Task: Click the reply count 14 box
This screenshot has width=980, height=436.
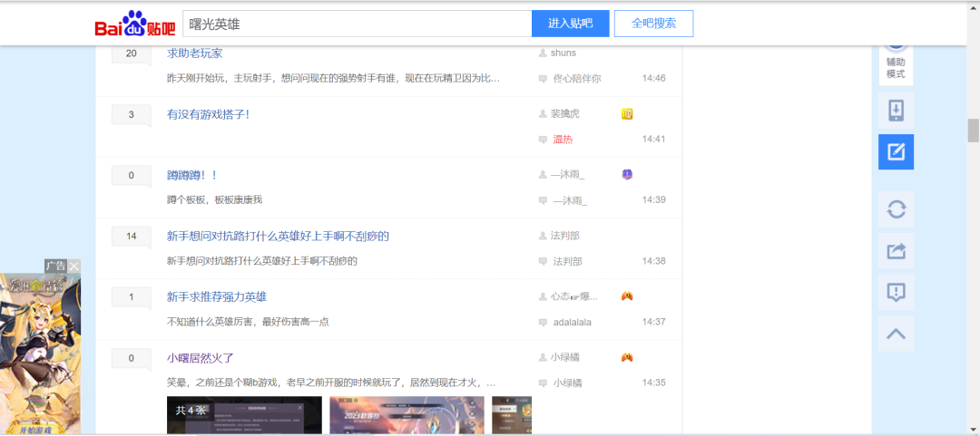Action: [x=132, y=237]
